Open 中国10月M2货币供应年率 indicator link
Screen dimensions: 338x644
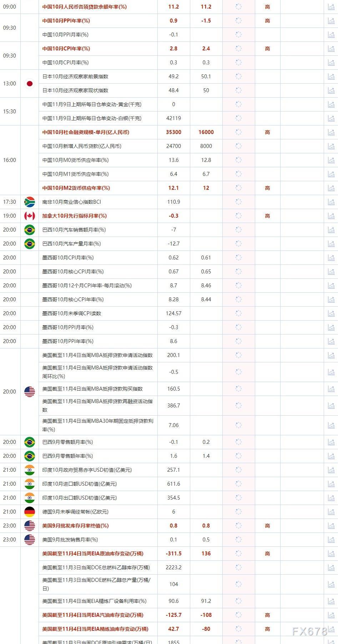click(x=76, y=188)
